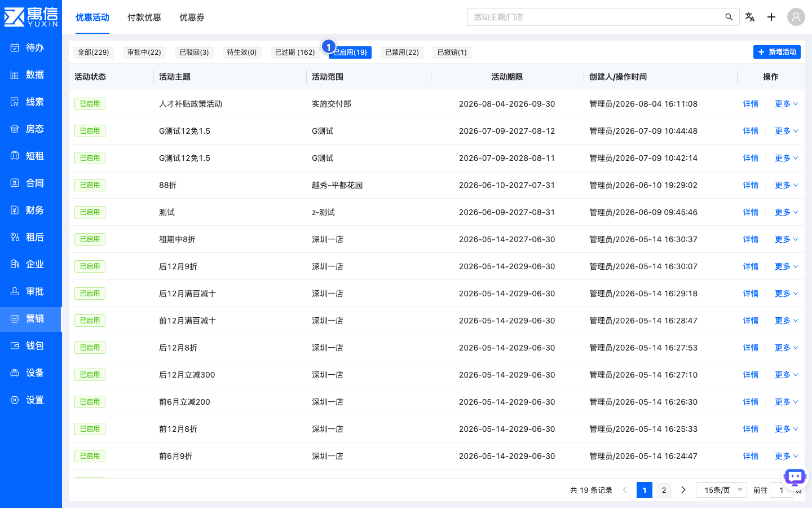Open the 审批 sidebar icon
The image size is (812, 508).
coord(15,291)
